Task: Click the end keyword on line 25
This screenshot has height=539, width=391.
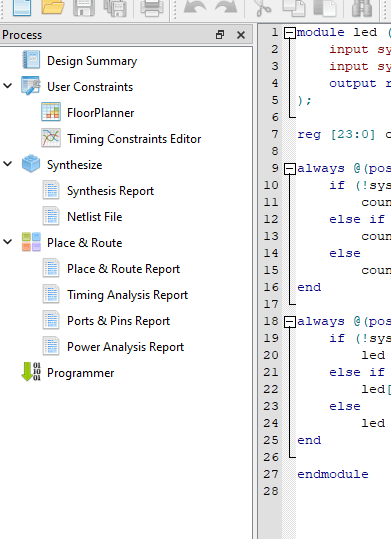Action: click(x=309, y=440)
